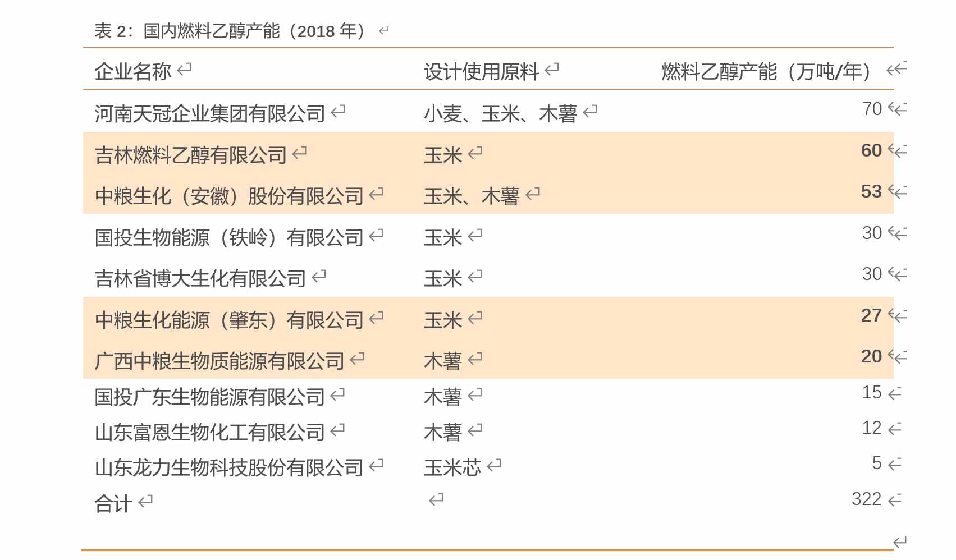Click the bold capacity value 20
Image resolution: width=956 pixels, height=560 pixels.
(x=871, y=356)
